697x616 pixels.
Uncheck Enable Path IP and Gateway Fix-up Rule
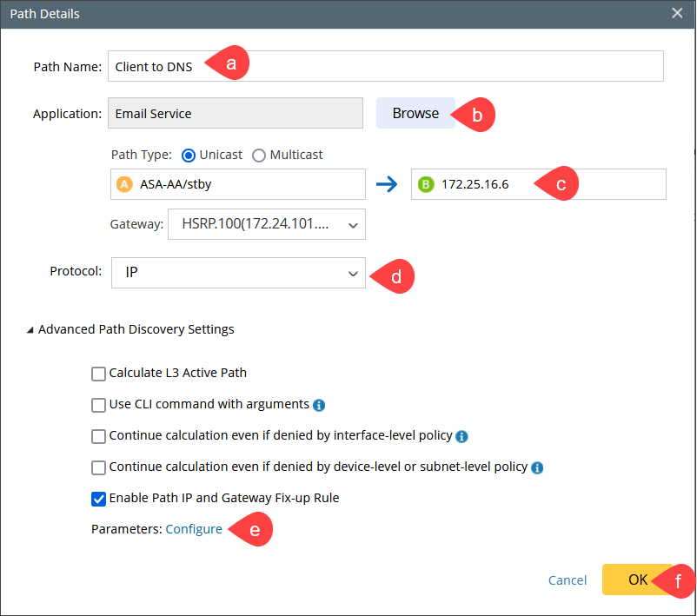98,499
